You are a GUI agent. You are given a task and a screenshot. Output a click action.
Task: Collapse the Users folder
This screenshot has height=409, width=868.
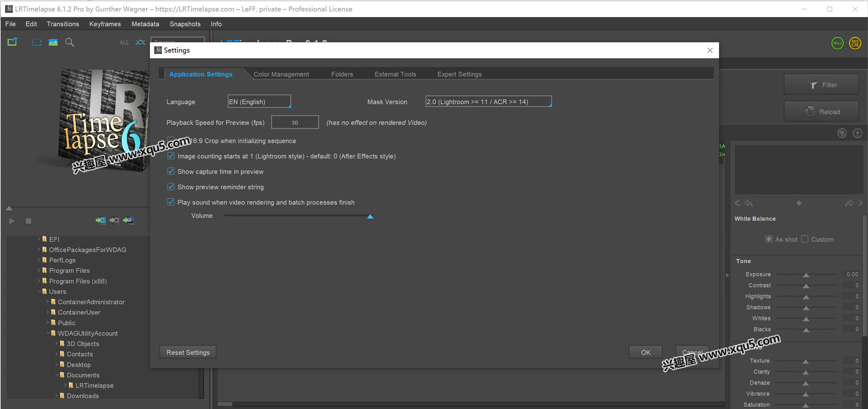(39, 292)
